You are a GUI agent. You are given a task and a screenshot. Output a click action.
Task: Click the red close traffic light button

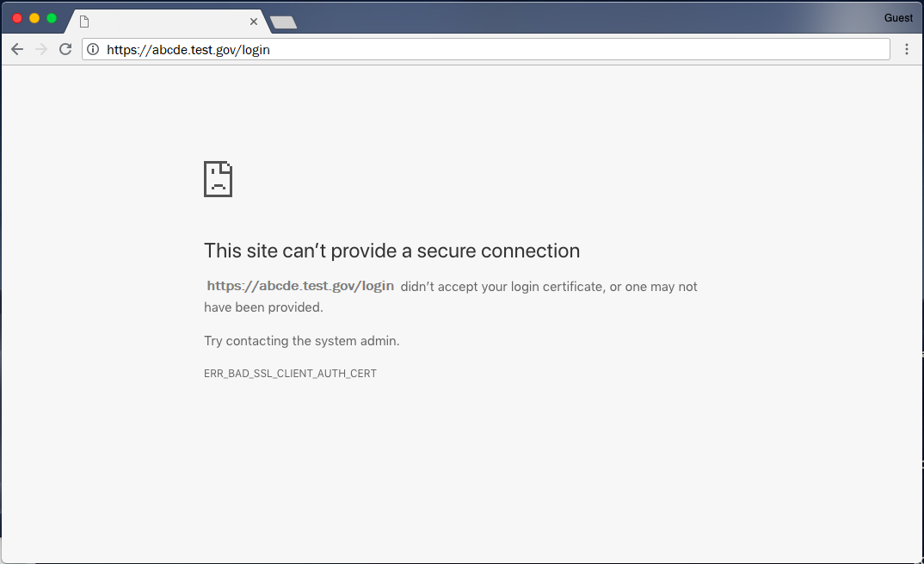click(x=16, y=16)
